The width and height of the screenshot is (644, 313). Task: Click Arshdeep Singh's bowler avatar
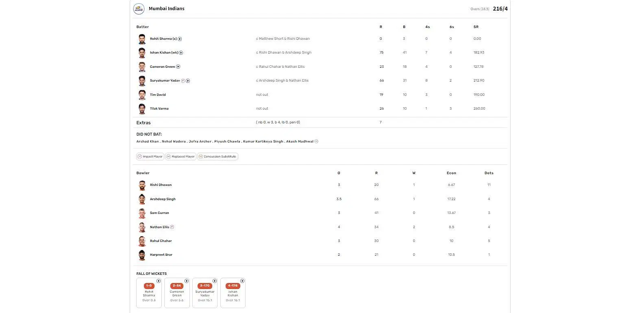[x=142, y=199]
